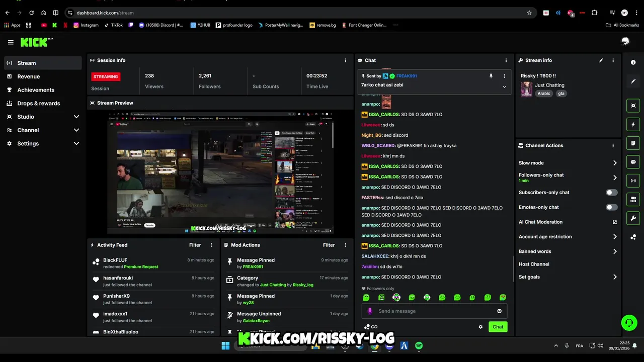Edit stream info with the pencil icon

(x=601, y=60)
